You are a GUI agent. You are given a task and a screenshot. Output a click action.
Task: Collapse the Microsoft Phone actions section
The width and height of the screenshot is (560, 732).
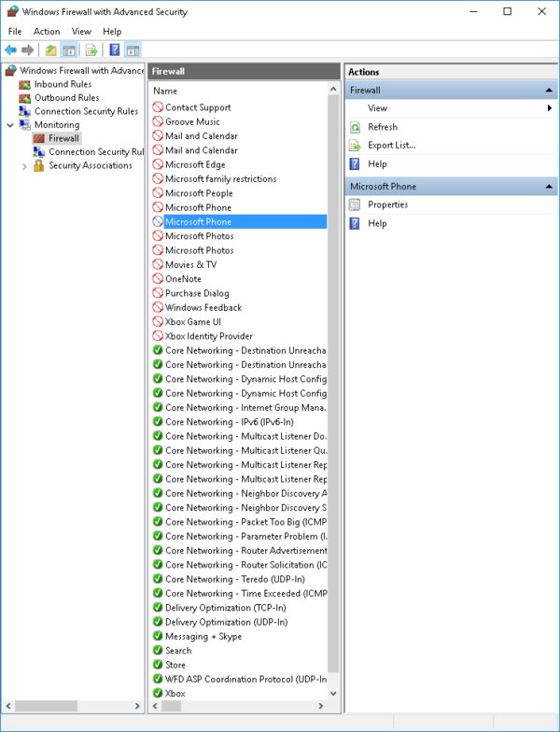click(x=549, y=187)
